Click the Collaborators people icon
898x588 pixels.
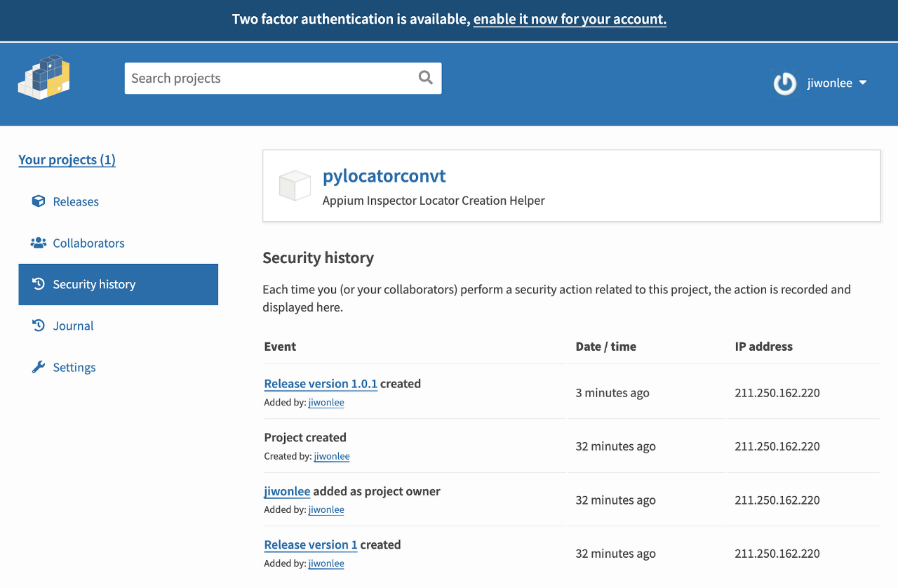(39, 243)
